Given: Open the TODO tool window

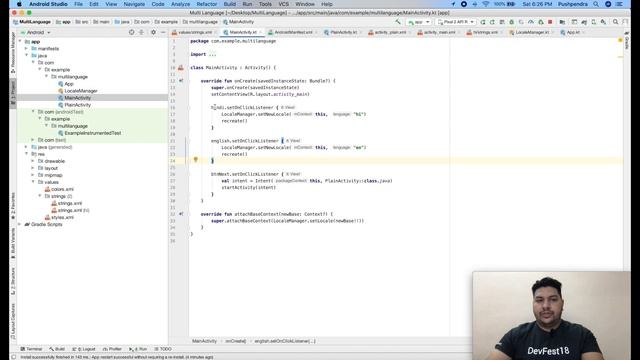Looking at the screenshot, I should tap(163, 349).
